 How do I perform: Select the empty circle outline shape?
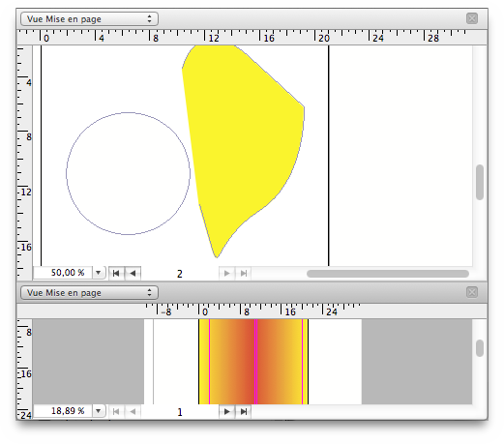click(128, 173)
